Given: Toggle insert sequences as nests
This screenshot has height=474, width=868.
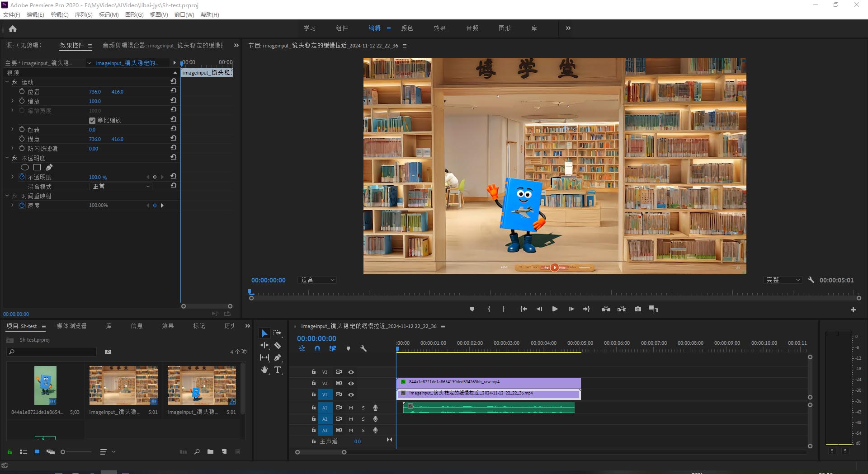Looking at the screenshot, I should click(x=302, y=348).
